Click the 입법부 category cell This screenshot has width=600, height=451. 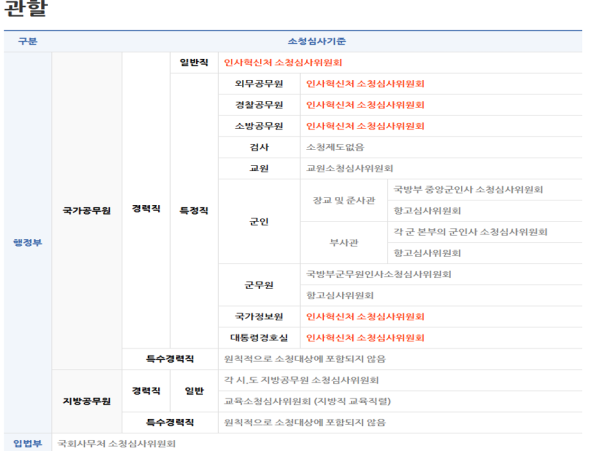(28, 443)
